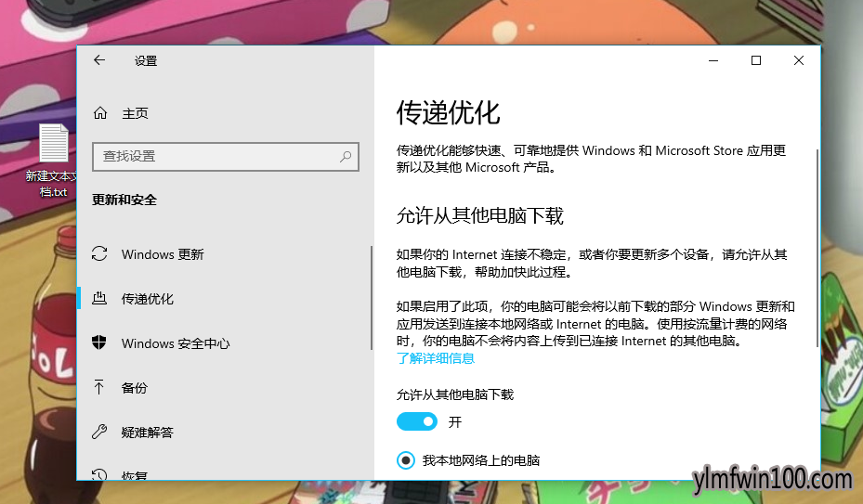Click the 开 toggle state label
This screenshot has width=863, height=504.
(x=455, y=422)
